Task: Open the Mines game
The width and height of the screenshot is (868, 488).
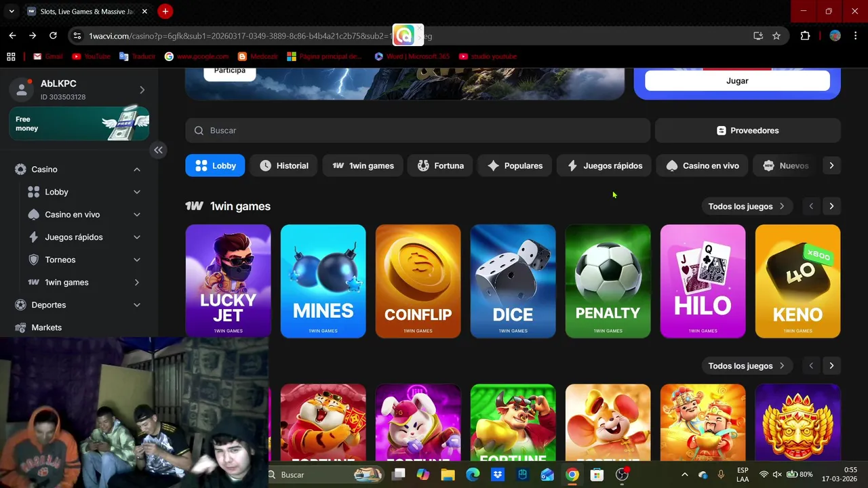Action: (323, 281)
